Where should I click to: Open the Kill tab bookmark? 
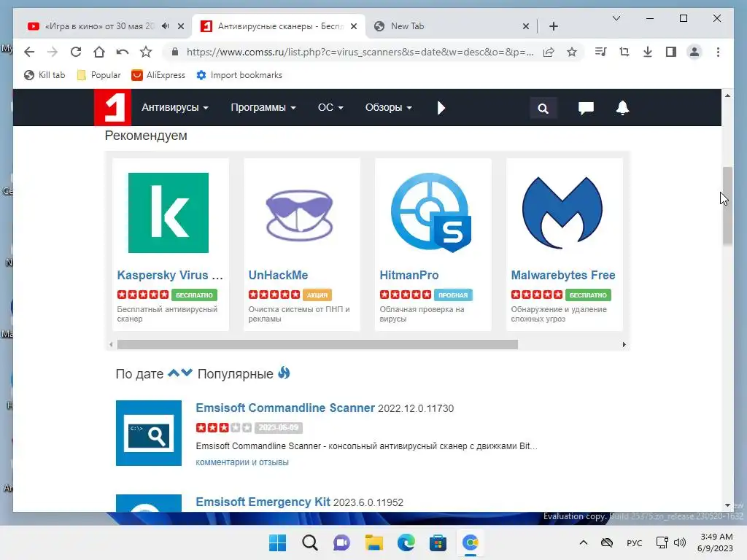pos(44,75)
